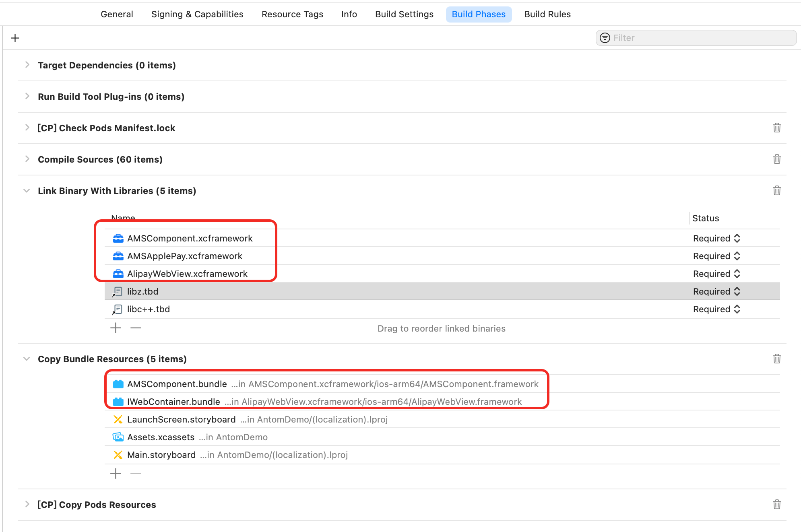801x532 pixels.
Task: Delete the Copy Bundle Resources phase
Action: tap(776, 359)
